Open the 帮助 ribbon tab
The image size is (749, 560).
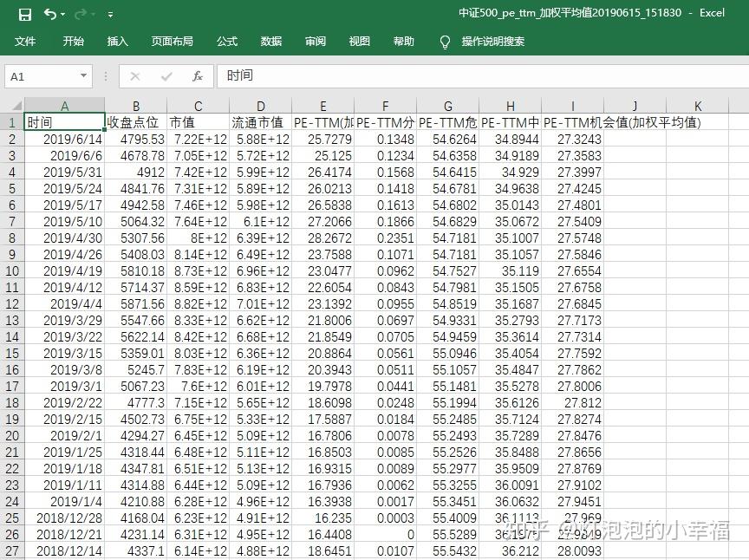(x=403, y=41)
